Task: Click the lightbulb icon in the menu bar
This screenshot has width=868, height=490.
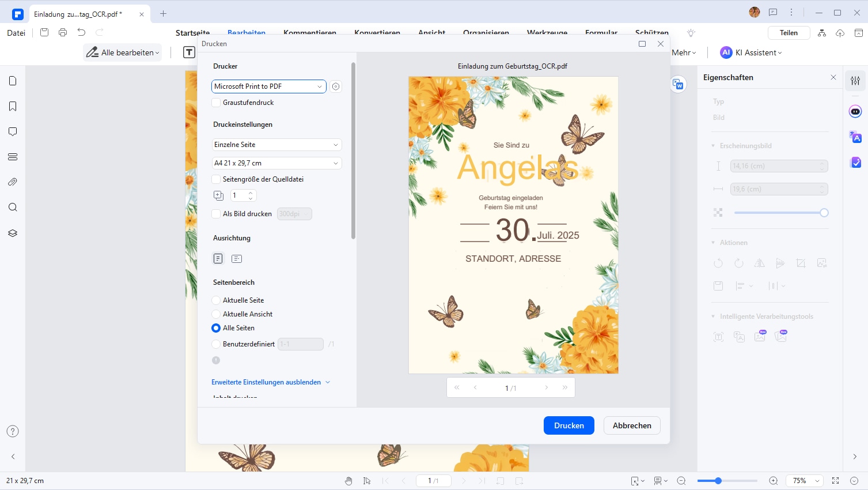Action: pos(691,33)
